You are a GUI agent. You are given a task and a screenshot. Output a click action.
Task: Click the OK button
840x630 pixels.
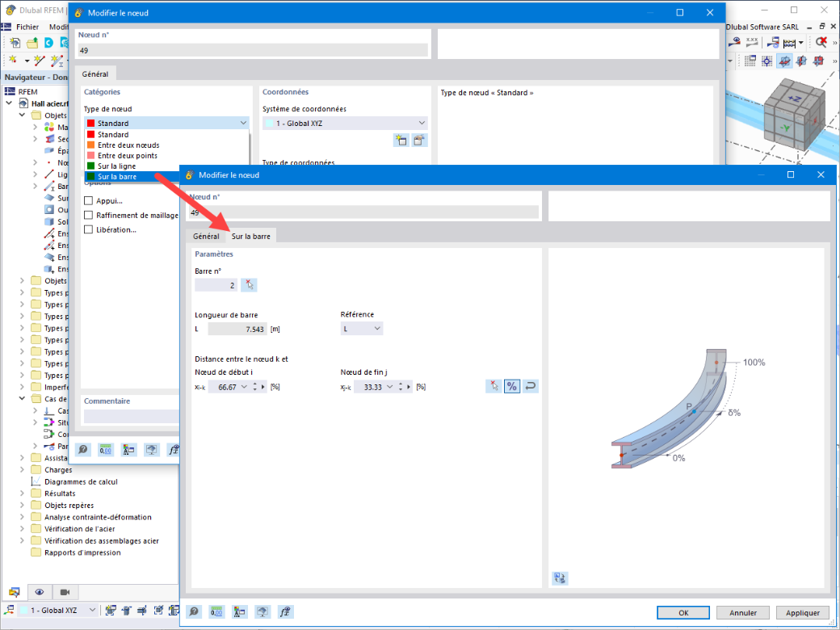(x=683, y=613)
